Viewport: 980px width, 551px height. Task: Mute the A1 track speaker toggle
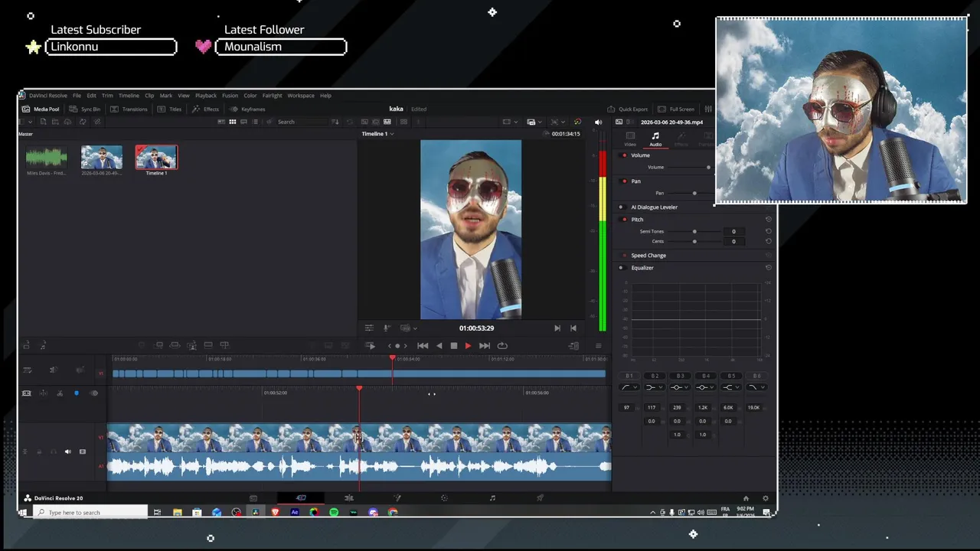coord(67,452)
